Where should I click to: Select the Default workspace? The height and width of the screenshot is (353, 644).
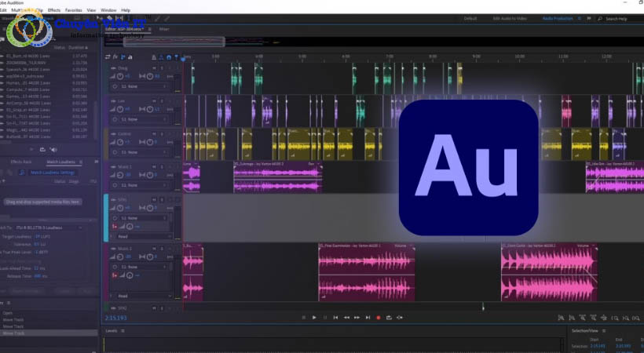[470, 19]
